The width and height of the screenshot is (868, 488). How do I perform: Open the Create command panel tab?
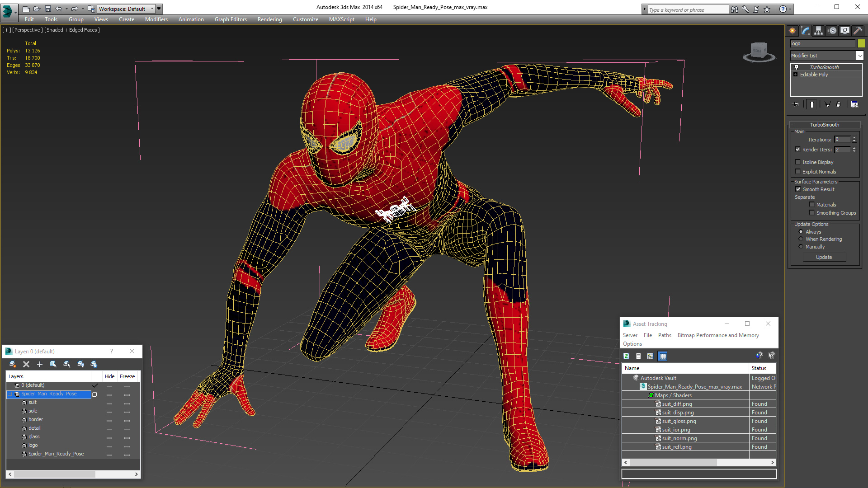[792, 31]
